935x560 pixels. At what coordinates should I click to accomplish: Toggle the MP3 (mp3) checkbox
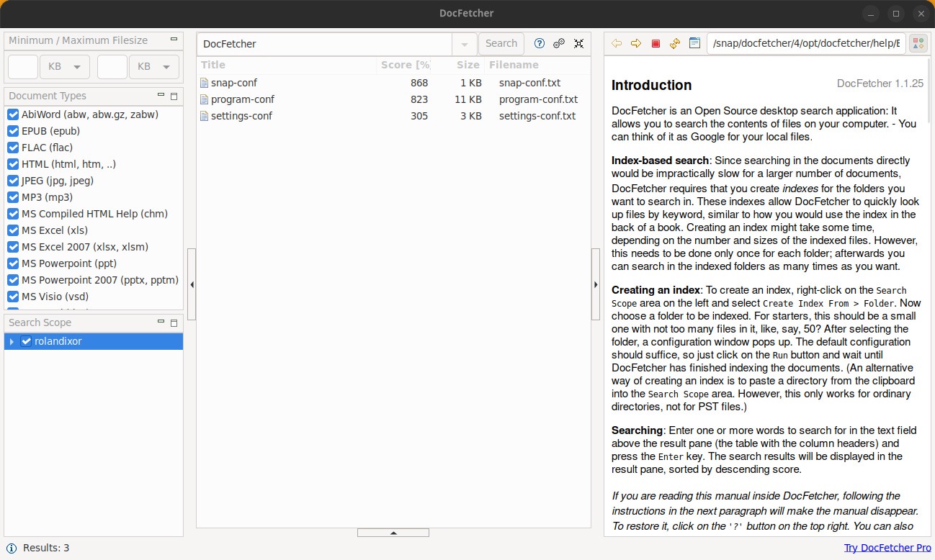click(13, 197)
